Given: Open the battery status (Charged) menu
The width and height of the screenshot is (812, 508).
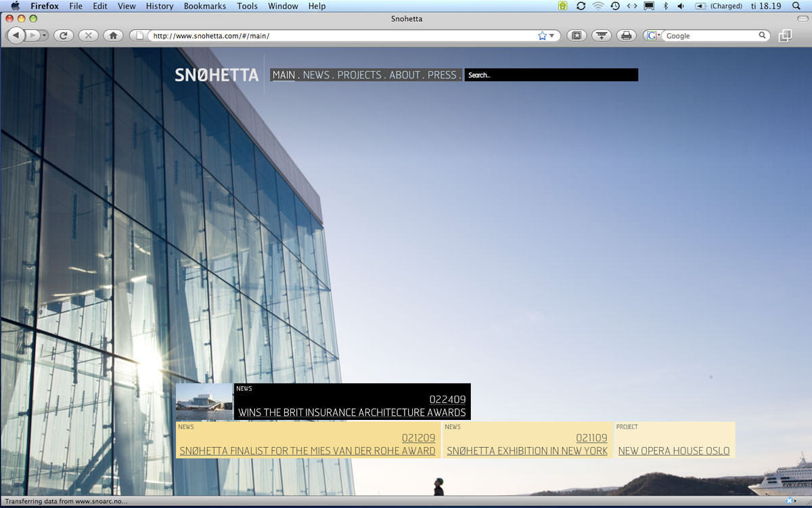Looking at the screenshot, I should [719, 6].
